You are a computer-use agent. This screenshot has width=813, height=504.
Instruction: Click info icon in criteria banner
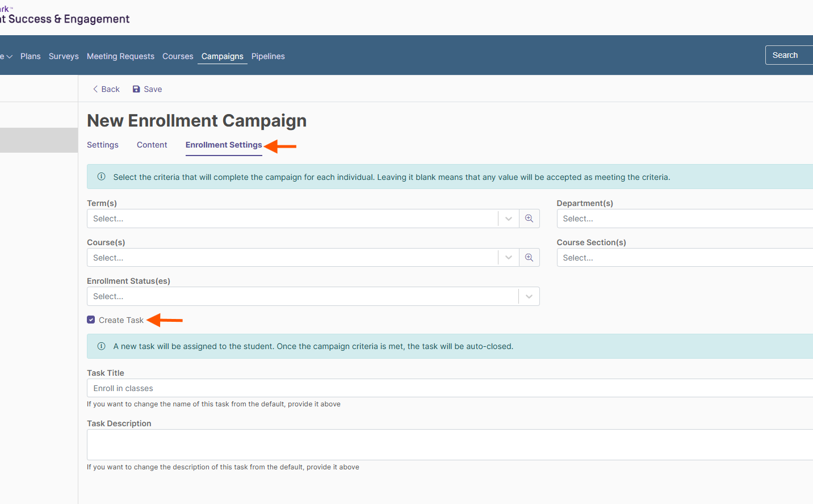(x=102, y=177)
